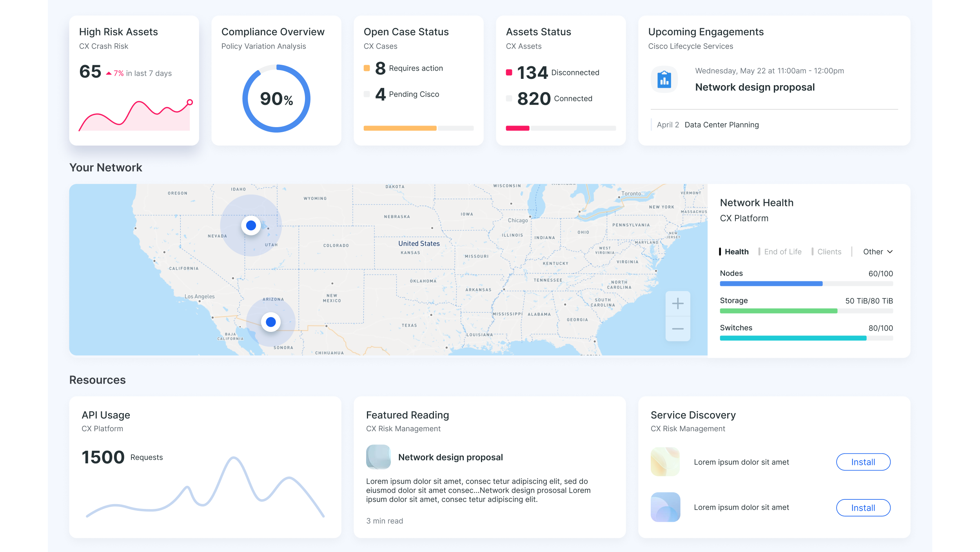Image resolution: width=980 pixels, height=552 pixels.
Task: Click the red Disconnected legend square
Action: [x=509, y=72]
